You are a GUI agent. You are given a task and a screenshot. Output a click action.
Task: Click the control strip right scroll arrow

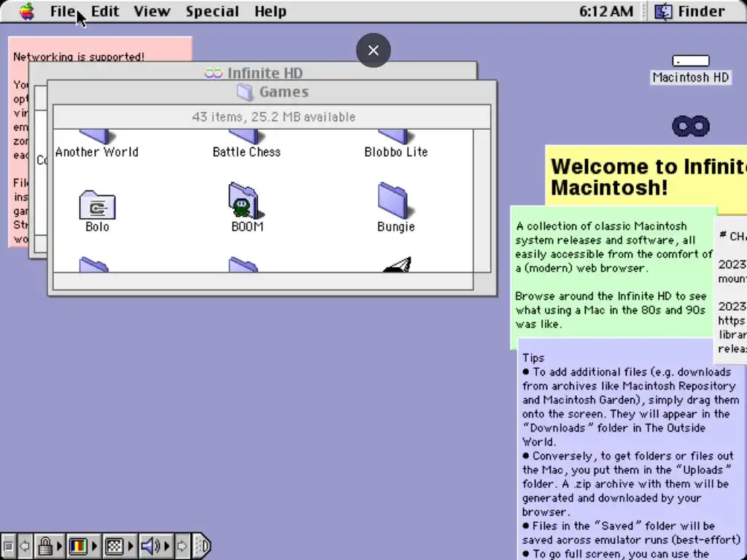(182, 546)
